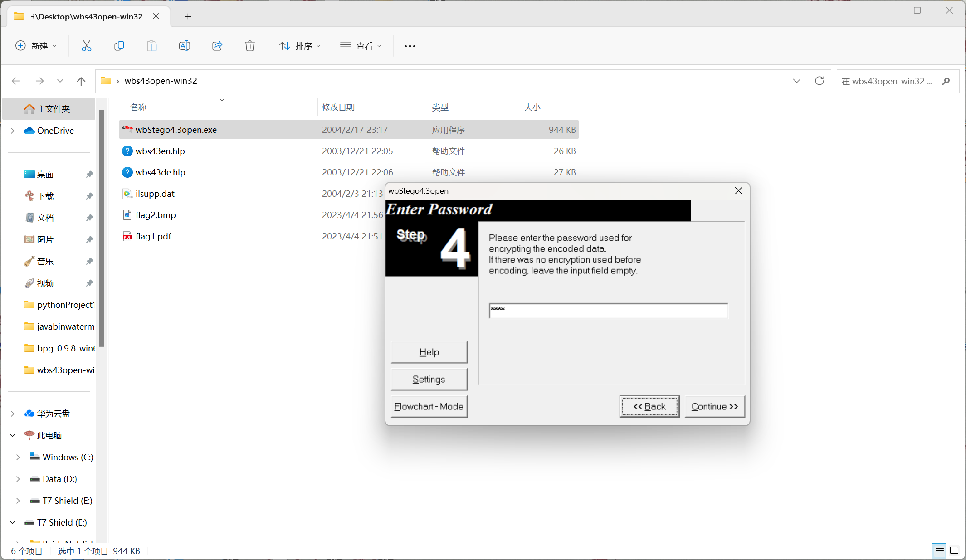Open the 排序 (Sort) dropdown
This screenshot has height=560, width=966.
point(300,46)
